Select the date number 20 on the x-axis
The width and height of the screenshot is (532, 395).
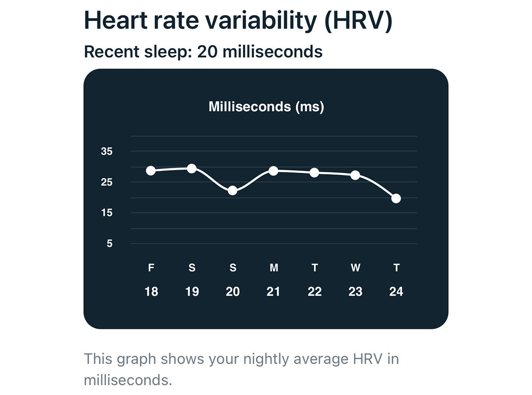[233, 292]
